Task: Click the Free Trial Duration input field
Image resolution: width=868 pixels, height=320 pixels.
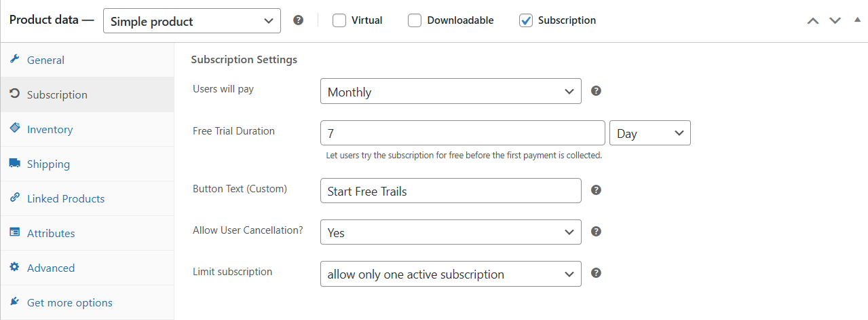Action: coord(462,133)
